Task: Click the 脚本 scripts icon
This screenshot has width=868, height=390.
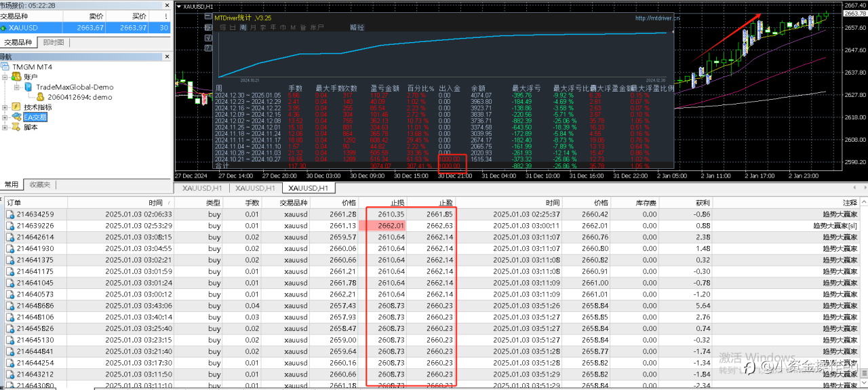Action: point(17,127)
